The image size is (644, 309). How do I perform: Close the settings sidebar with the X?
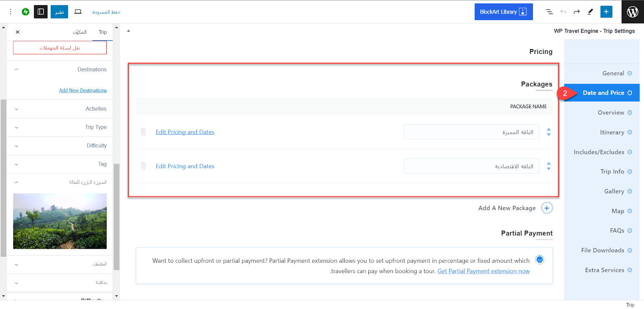tap(17, 32)
